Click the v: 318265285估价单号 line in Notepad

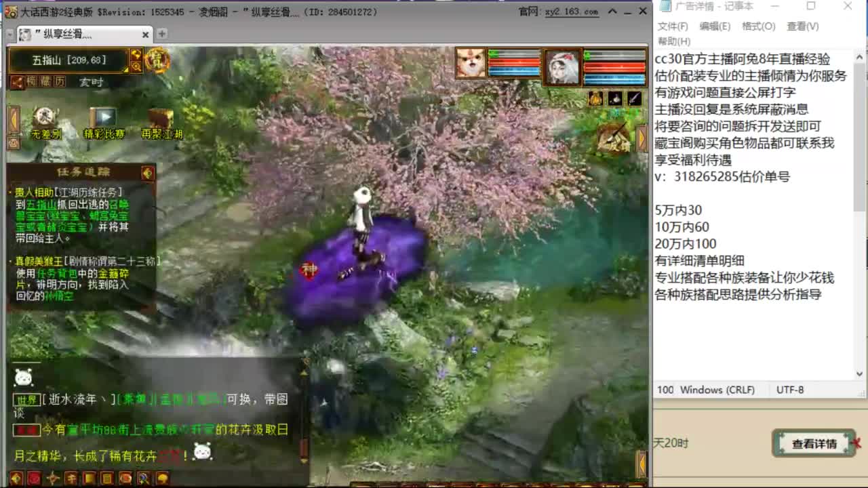(722, 177)
